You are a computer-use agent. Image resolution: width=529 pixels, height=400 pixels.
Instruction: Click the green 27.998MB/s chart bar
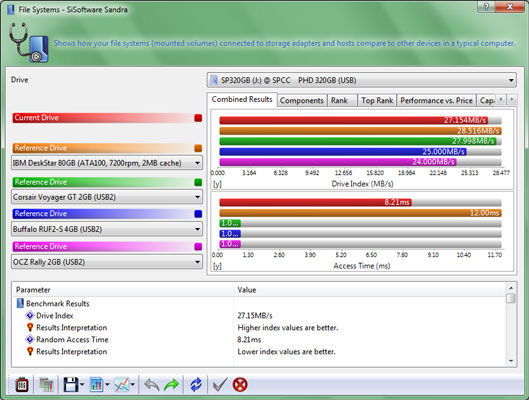pyautogui.click(x=358, y=141)
